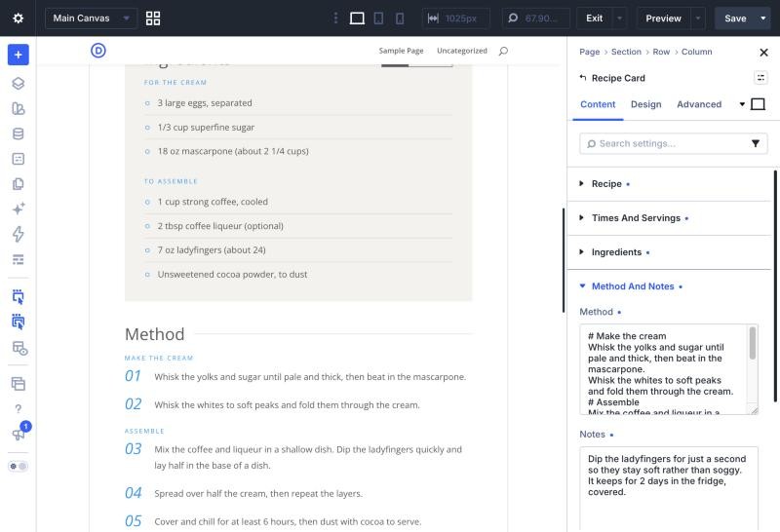Open the Main Canvas dropdown

(x=91, y=19)
